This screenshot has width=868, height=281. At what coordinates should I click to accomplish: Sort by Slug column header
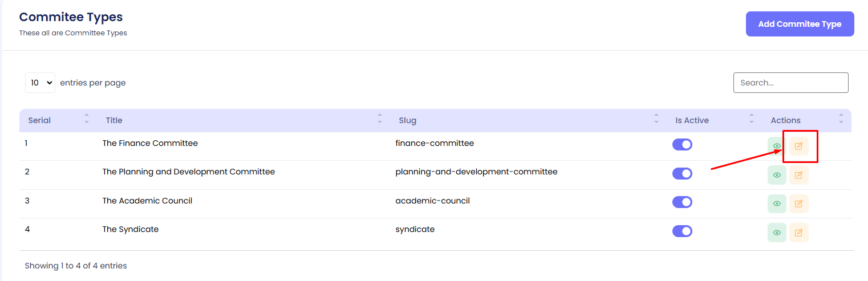[x=407, y=120]
